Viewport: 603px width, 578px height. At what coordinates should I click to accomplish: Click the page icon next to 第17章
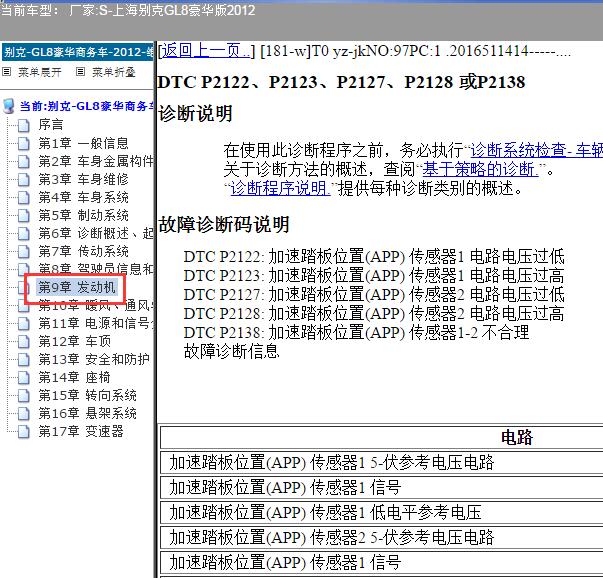click(24, 432)
